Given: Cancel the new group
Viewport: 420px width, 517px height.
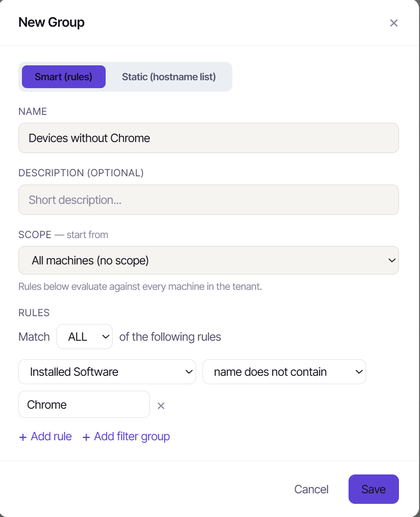Looking at the screenshot, I should (x=311, y=489).
